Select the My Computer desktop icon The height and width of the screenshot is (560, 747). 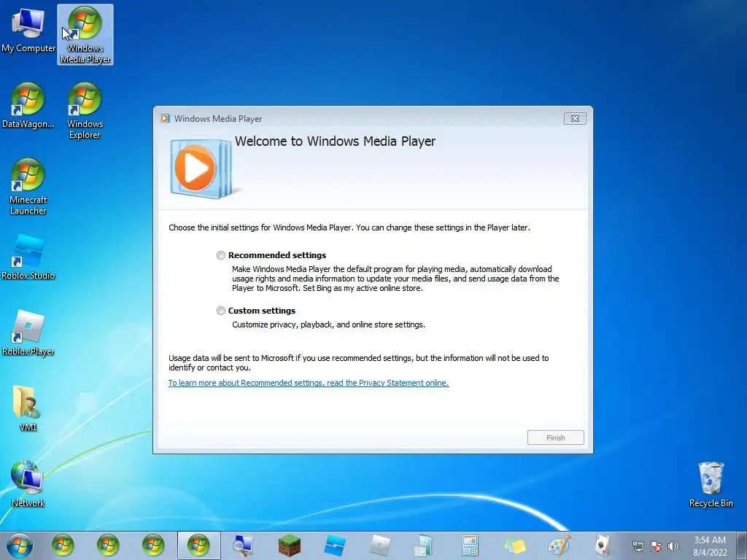[x=28, y=30]
